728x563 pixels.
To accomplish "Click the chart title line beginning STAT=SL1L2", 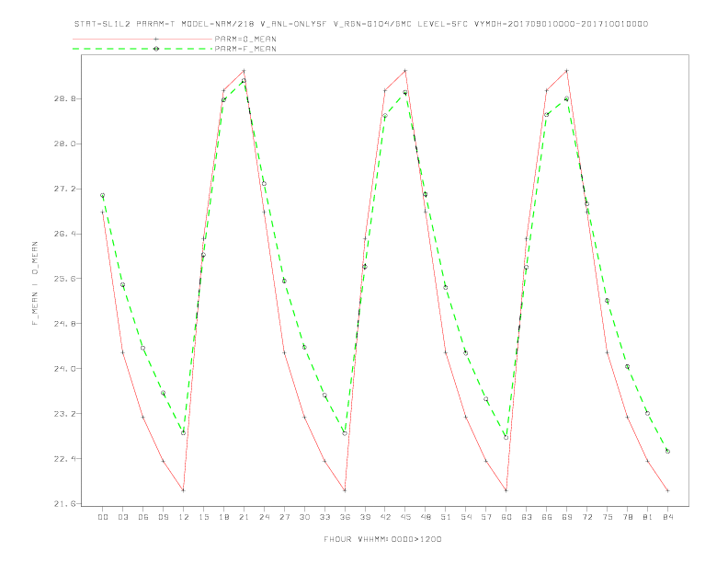I will [x=361, y=24].
